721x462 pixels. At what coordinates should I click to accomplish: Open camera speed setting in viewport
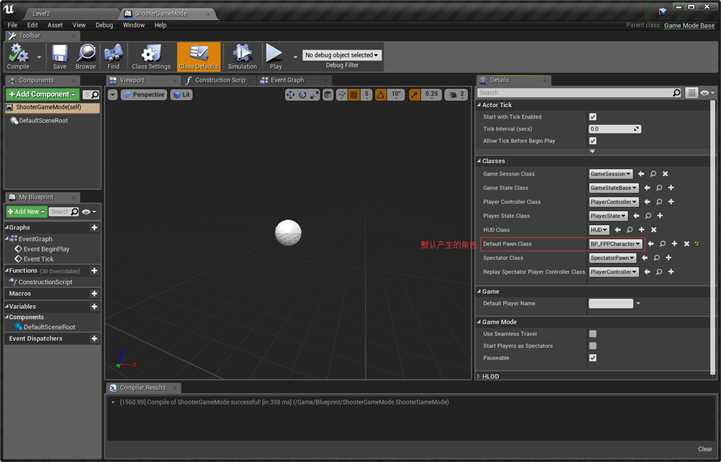pos(456,95)
